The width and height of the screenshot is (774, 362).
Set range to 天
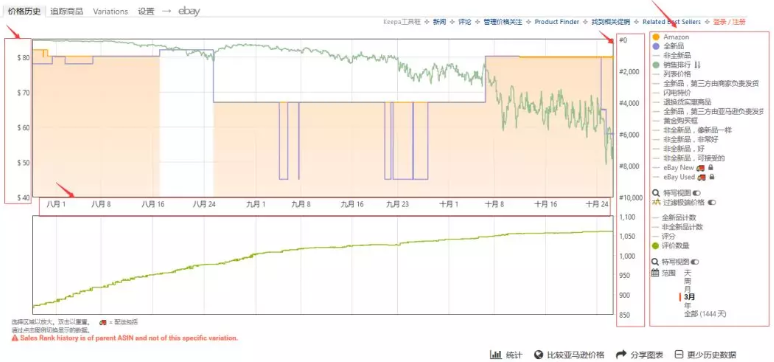coord(688,273)
